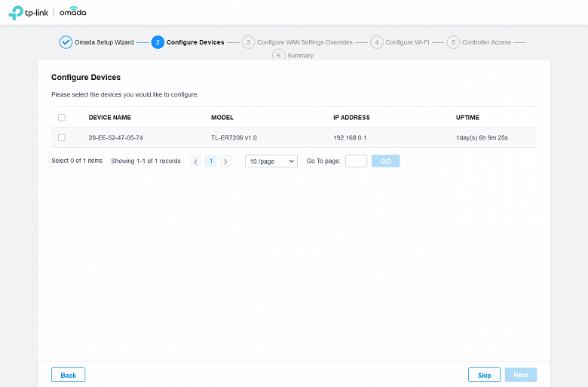Select the Controller Access step label
The width and height of the screenshot is (588, 387).
coord(486,42)
